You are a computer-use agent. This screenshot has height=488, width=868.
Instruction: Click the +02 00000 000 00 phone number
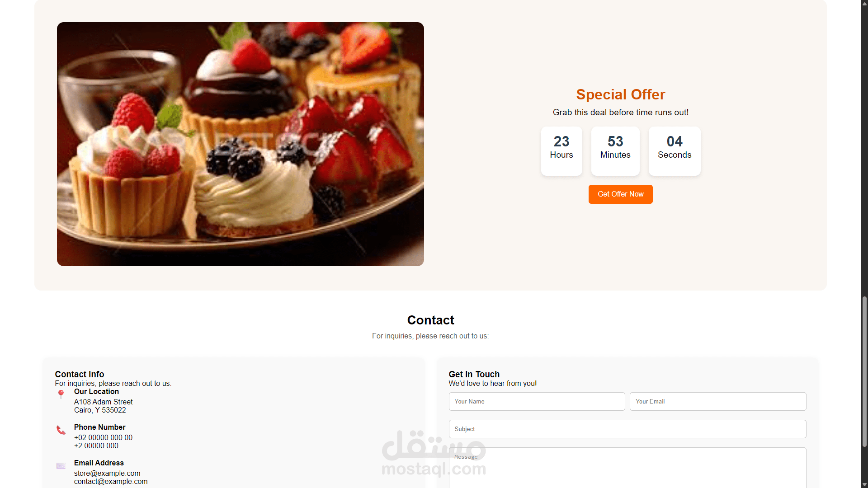pos(103,437)
